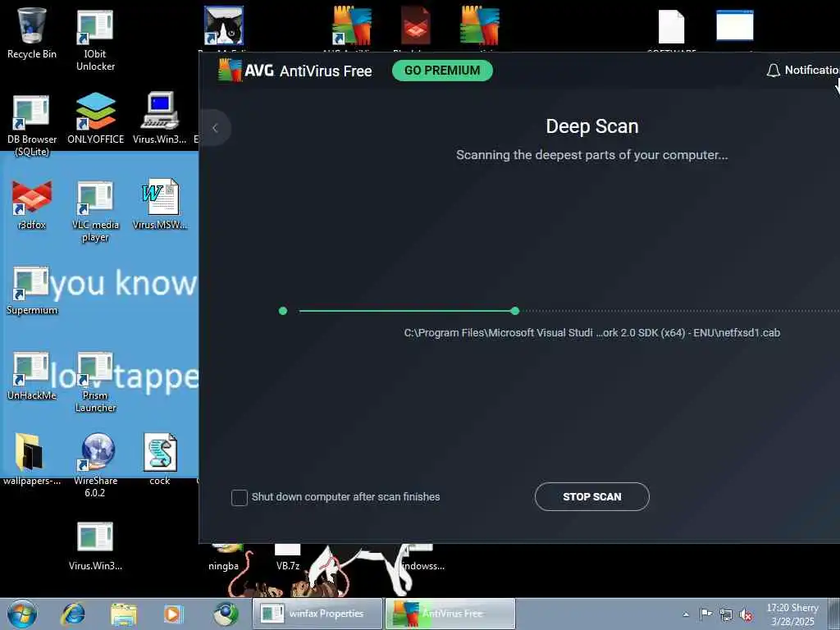Launch Internet Explorer from the taskbar

(x=73, y=614)
